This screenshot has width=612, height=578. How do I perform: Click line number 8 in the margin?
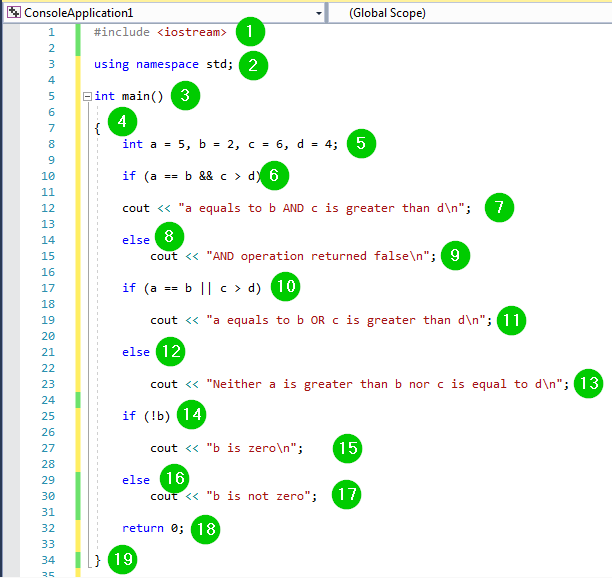(x=51, y=144)
